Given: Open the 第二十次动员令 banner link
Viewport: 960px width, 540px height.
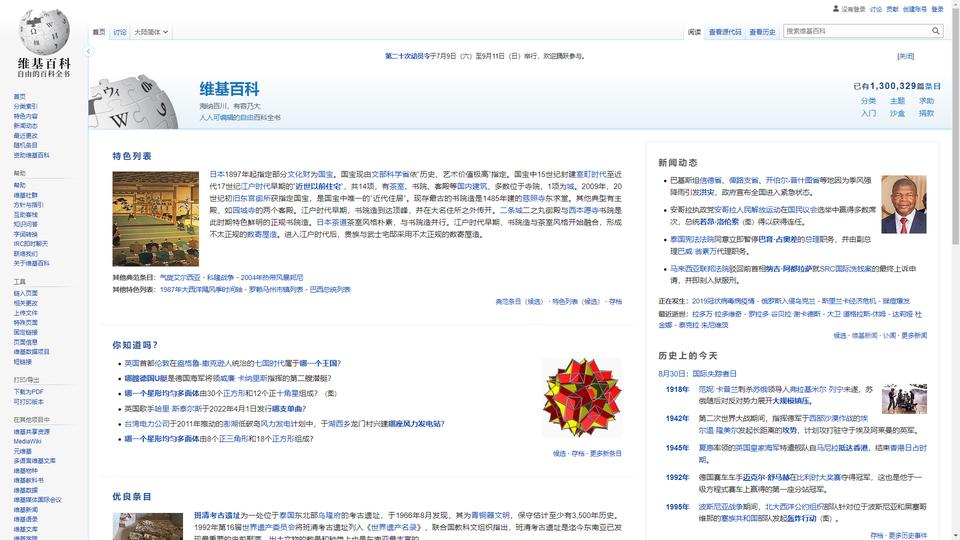Looking at the screenshot, I should (407, 56).
